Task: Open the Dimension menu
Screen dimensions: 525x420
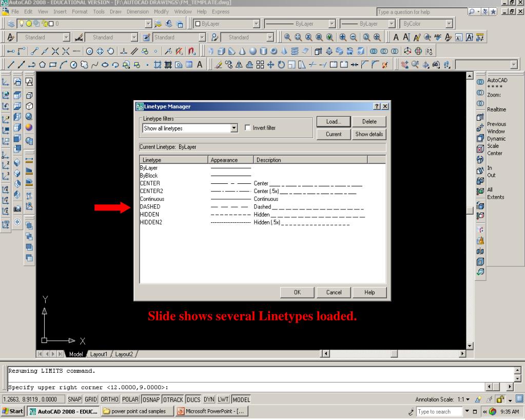Action: (138, 12)
